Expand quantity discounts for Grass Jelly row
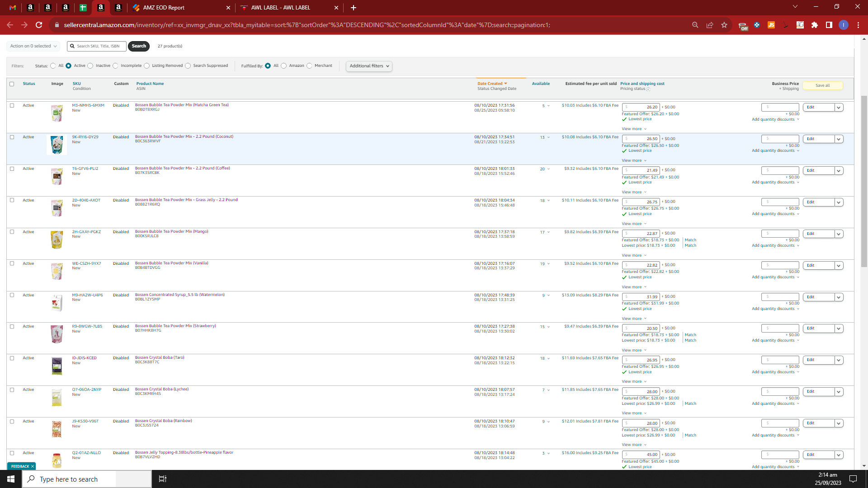This screenshot has height=488, width=868. (x=775, y=214)
